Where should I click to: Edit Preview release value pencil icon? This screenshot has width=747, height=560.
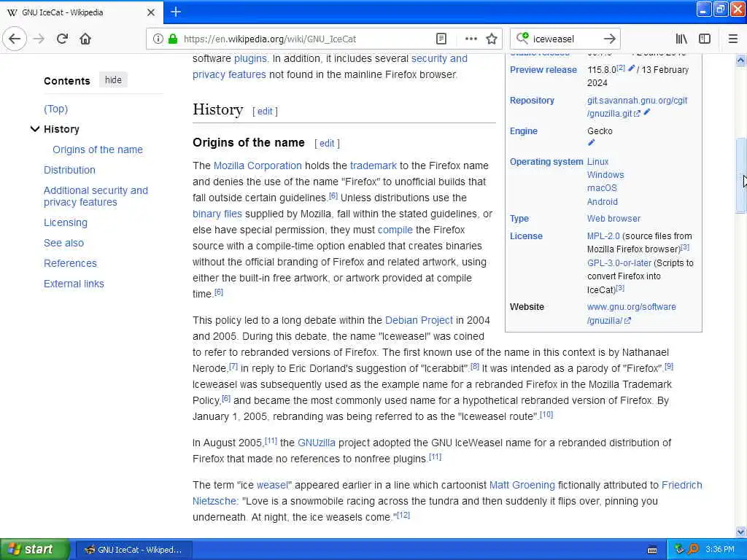[x=631, y=69]
